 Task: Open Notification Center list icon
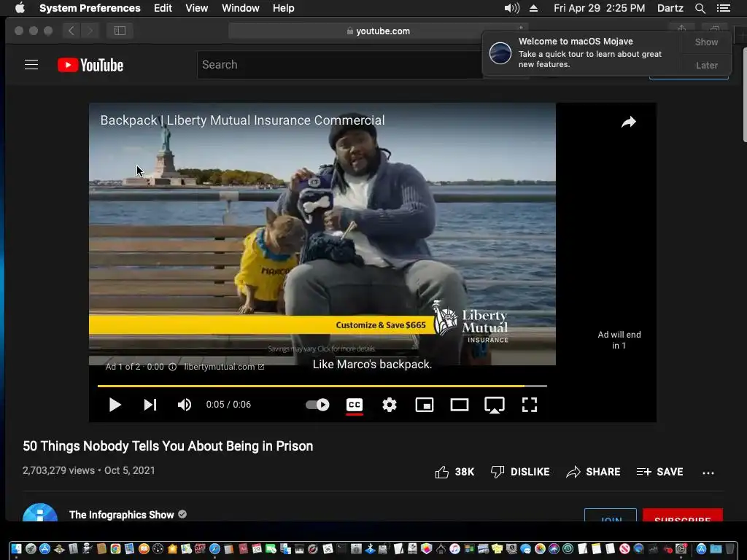pyautogui.click(x=723, y=8)
